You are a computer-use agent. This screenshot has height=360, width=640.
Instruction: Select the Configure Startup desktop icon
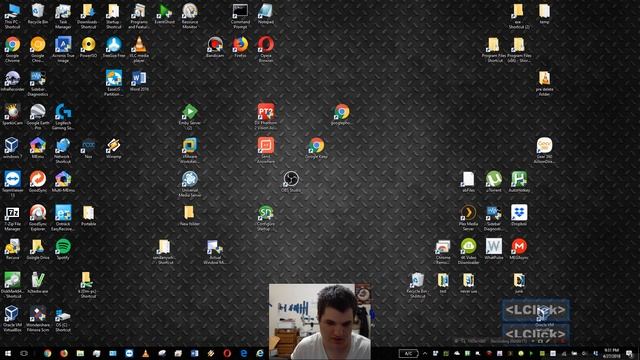(266, 218)
